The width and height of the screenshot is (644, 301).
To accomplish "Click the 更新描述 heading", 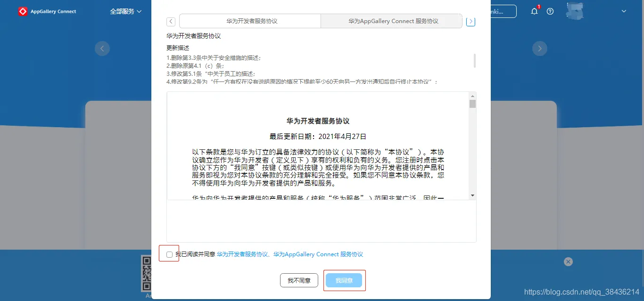I will (x=178, y=48).
